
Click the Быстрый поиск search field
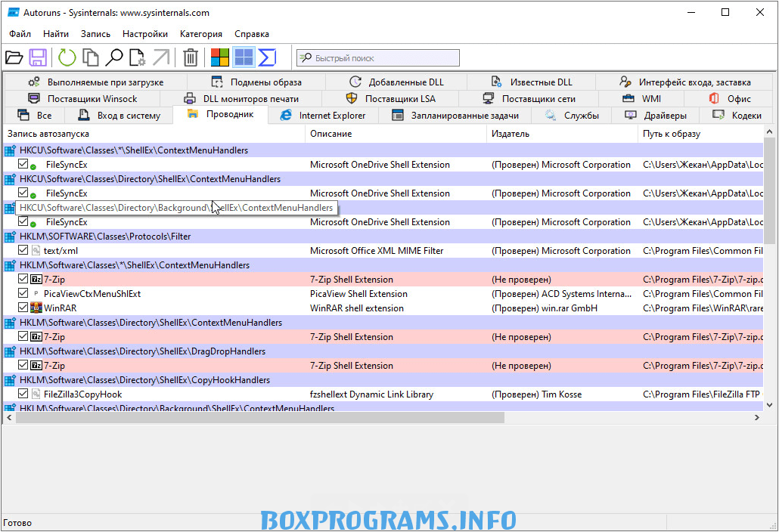coord(378,58)
